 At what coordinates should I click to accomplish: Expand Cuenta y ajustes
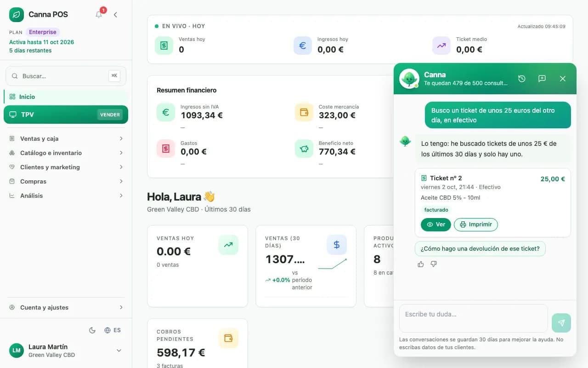tap(66, 307)
